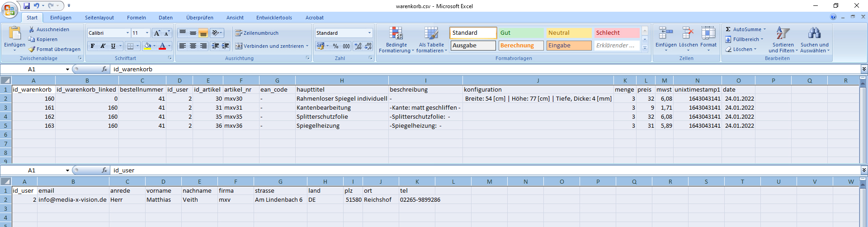Toggle centered text alignment

(x=193, y=46)
